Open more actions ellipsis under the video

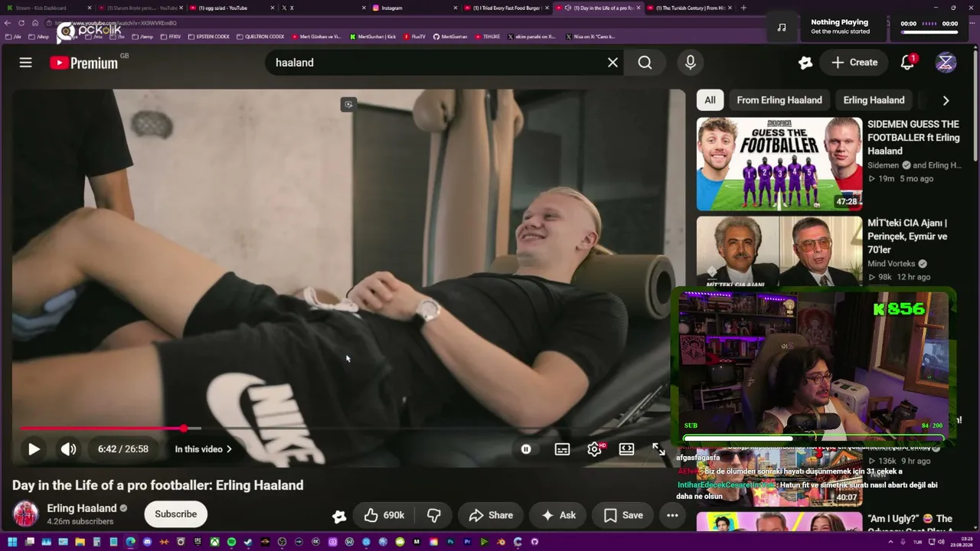[672, 515]
